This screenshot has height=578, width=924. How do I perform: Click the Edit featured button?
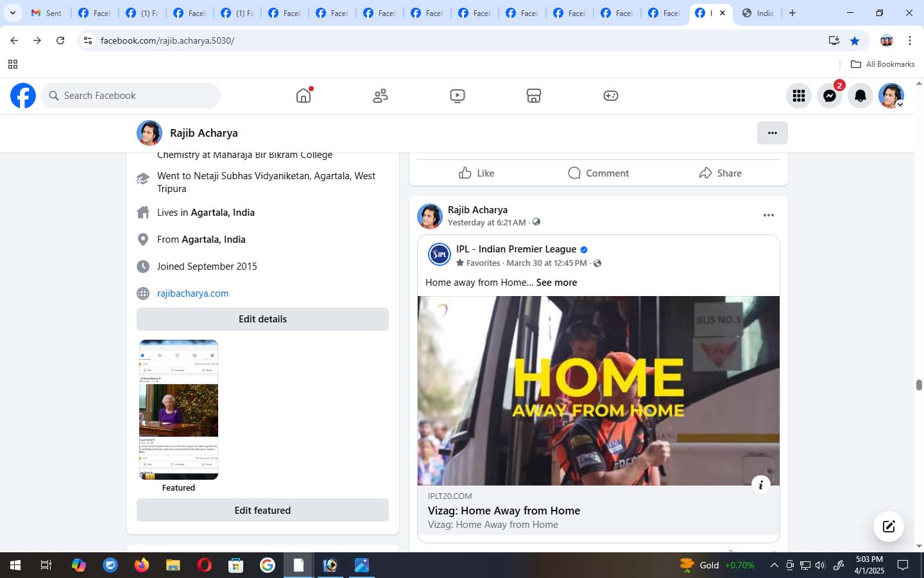[x=262, y=511]
